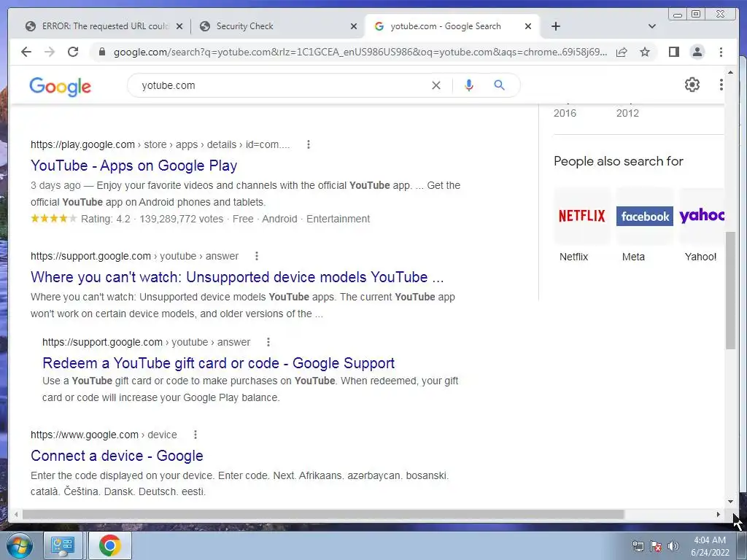Expand the tab search dropdown arrow

point(652,26)
